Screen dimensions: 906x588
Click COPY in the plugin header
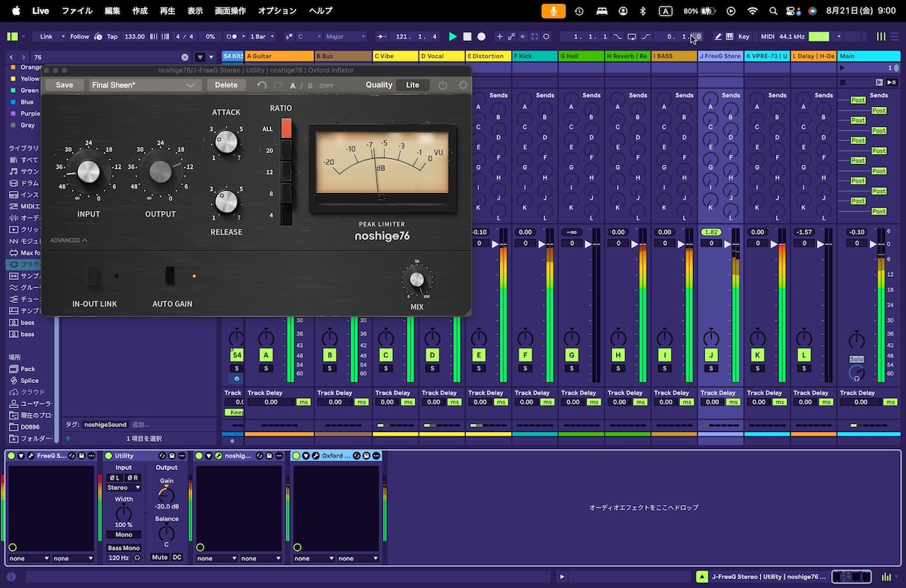point(326,85)
